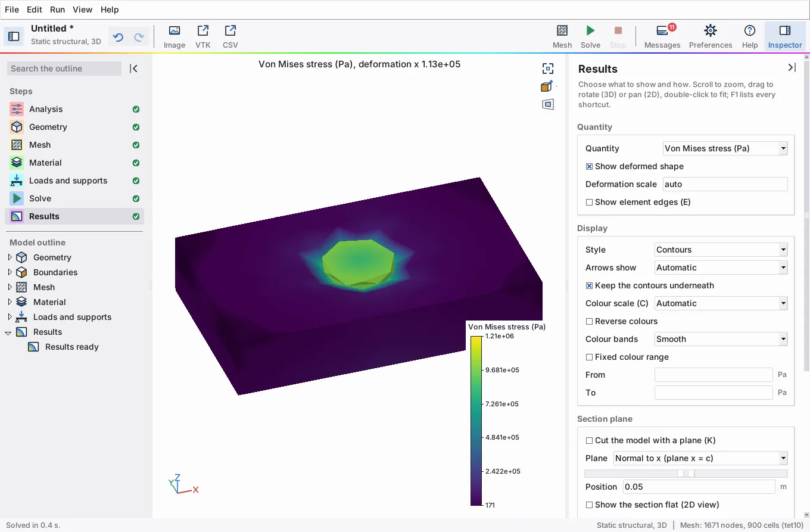Collapse the outline panel arrow icon

(x=134, y=69)
